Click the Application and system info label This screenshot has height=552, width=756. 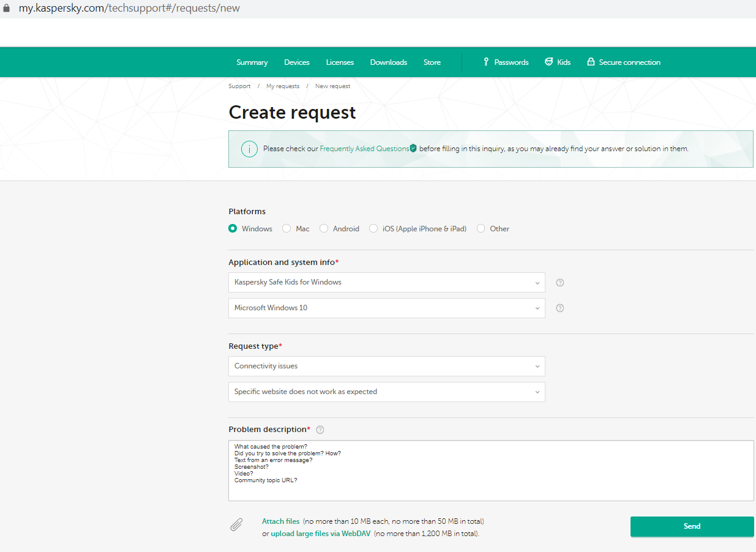point(282,263)
